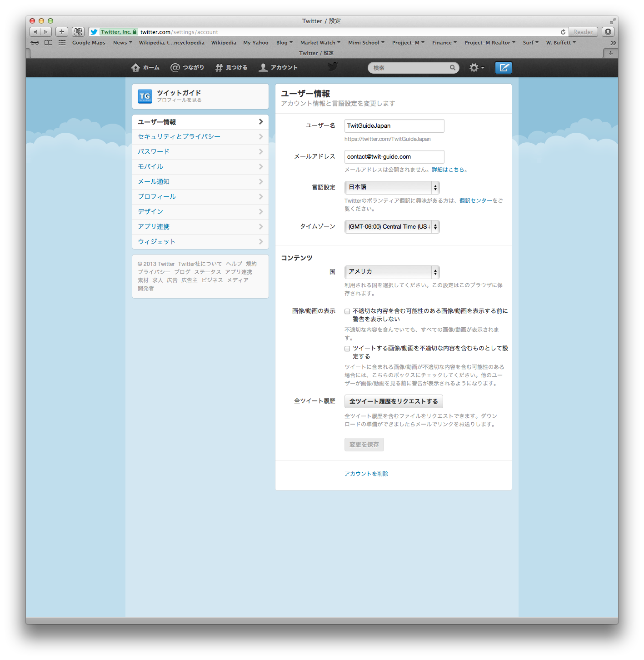Open 見つける via the hash icon
Image resolution: width=644 pixels, height=660 pixels.
tap(219, 68)
